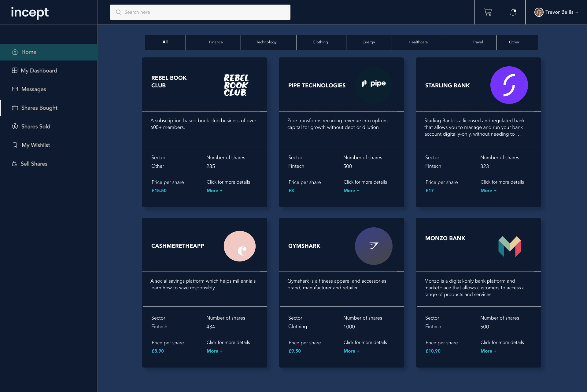Screen dimensions: 587x392
Task: Open the Healthcare tab
Action: 418,42
